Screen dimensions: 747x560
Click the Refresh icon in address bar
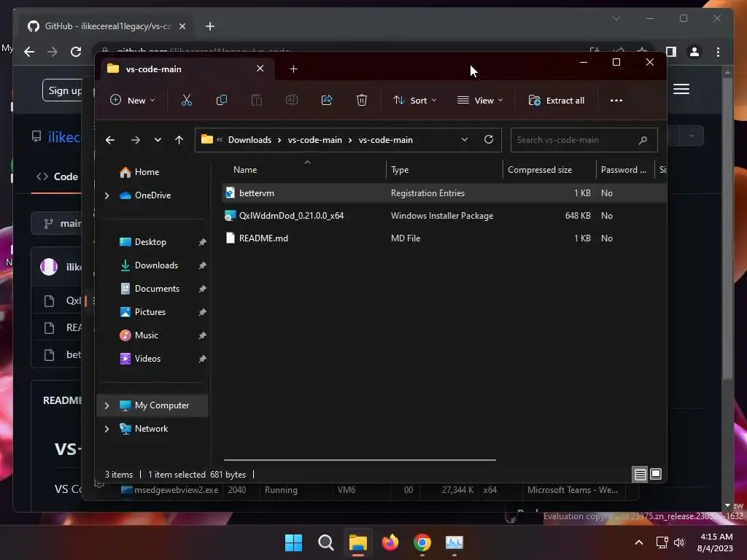point(488,139)
